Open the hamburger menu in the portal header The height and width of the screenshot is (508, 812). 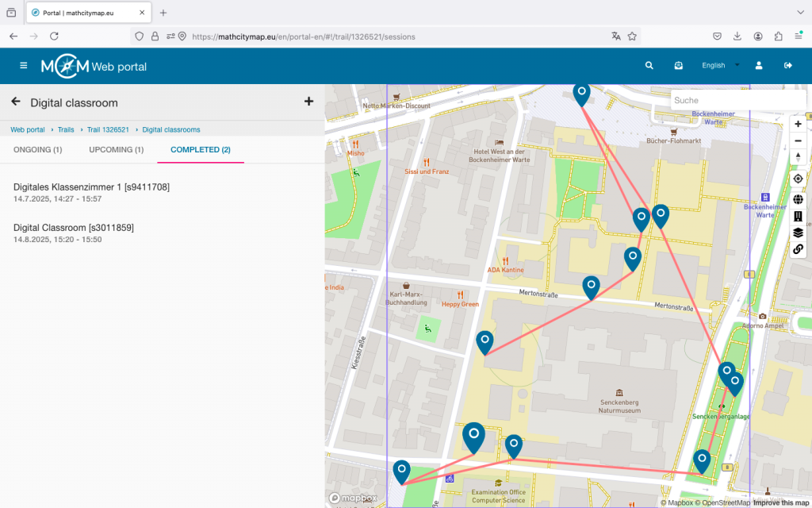coord(24,66)
